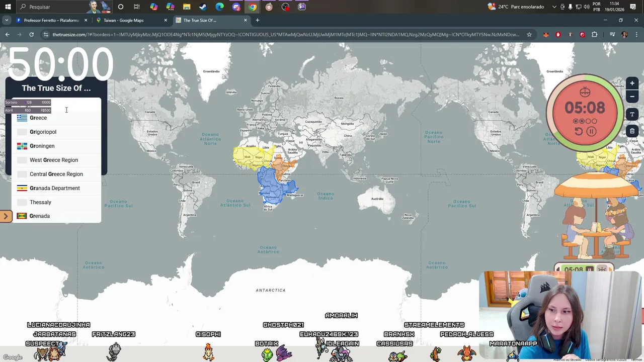Open Task View on taskbar
644x362 pixels.
(x=137, y=7)
